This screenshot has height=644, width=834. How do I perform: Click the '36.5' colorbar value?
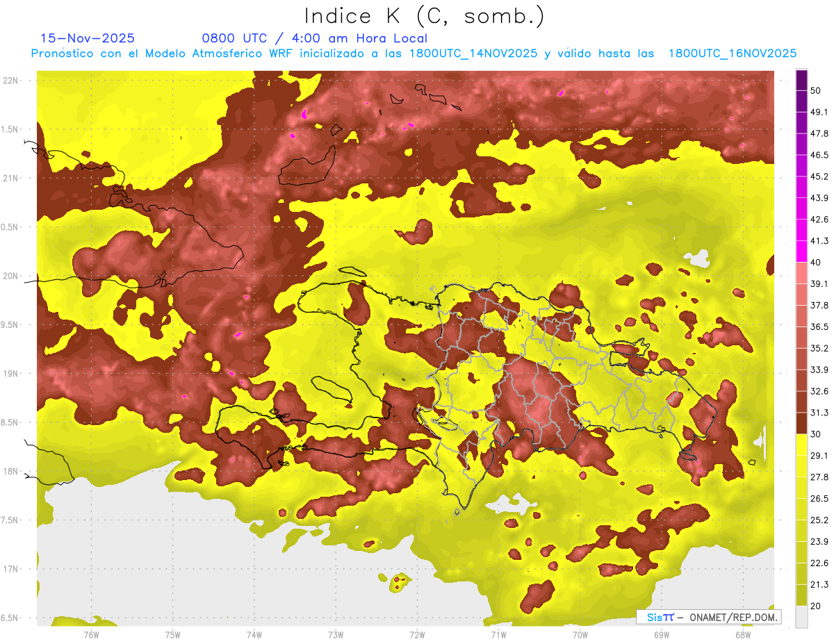coord(819,327)
